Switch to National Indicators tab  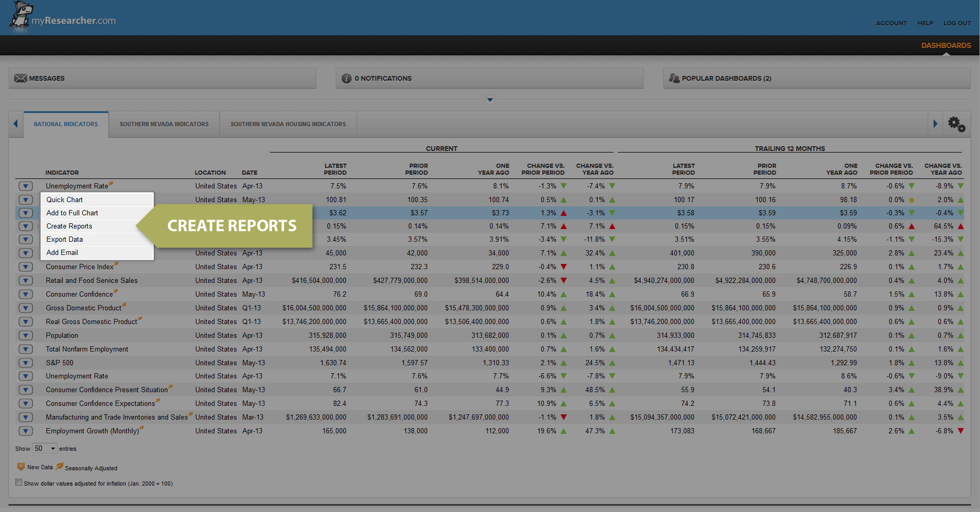66,124
